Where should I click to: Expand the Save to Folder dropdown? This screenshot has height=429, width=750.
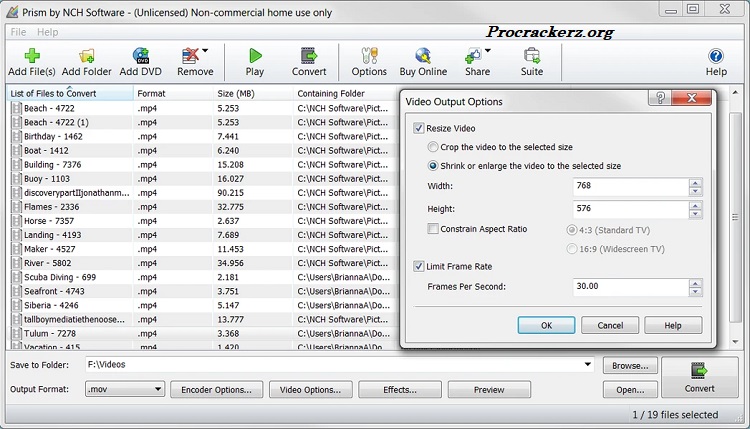587,365
